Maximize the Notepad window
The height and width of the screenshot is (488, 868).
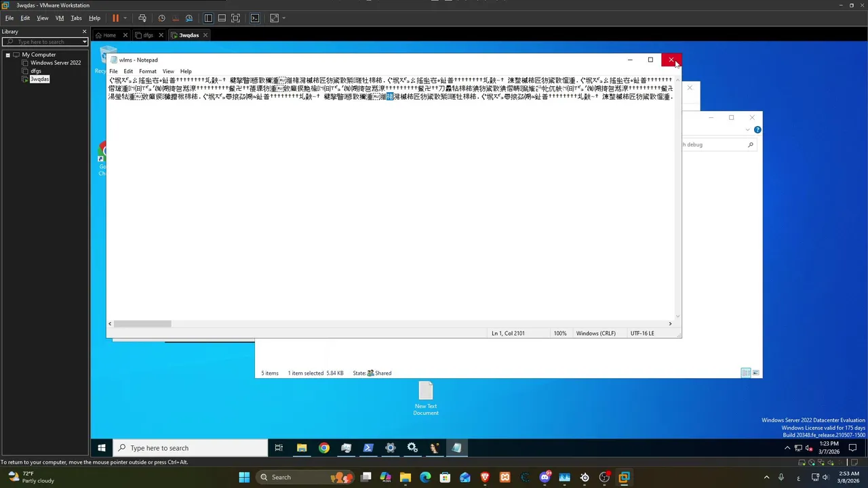point(650,60)
